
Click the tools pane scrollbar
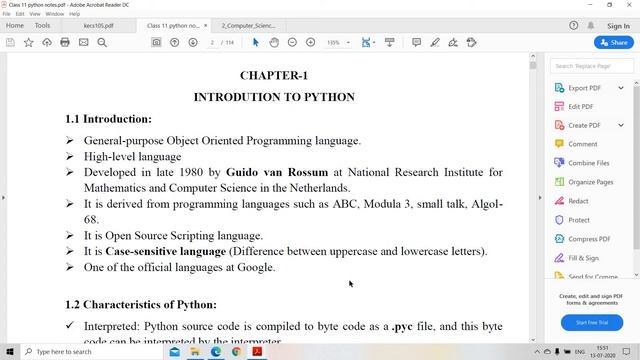coord(637,167)
